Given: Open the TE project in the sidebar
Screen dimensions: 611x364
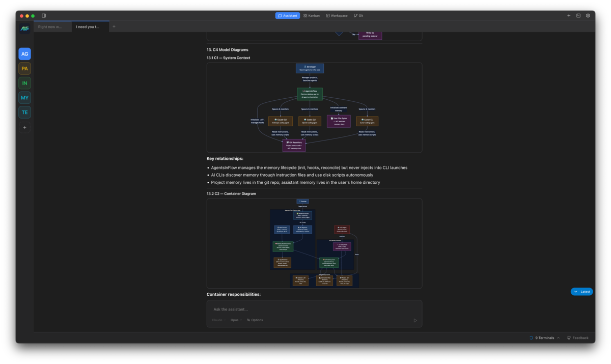Looking at the screenshot, I should pos(24,112).
